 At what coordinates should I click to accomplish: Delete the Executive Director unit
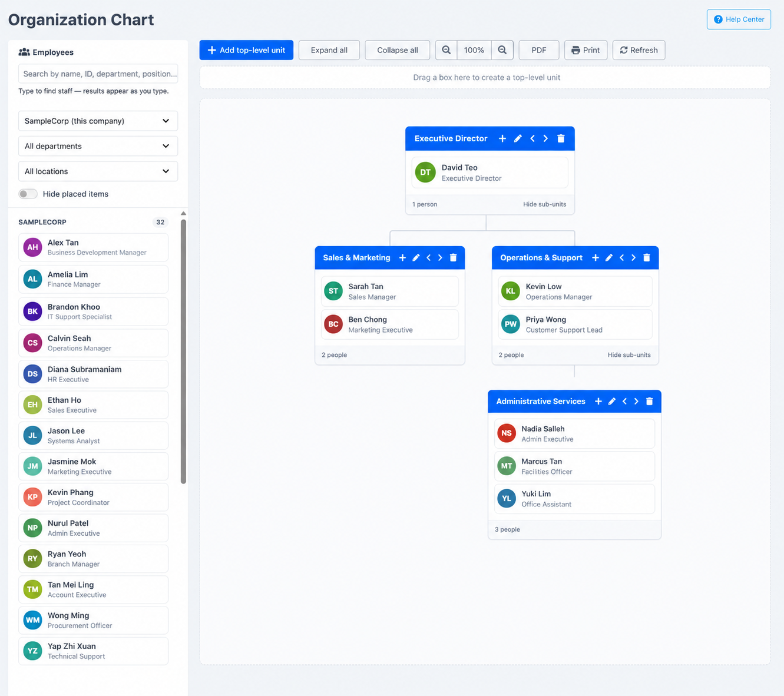click(x=561, y=138)
